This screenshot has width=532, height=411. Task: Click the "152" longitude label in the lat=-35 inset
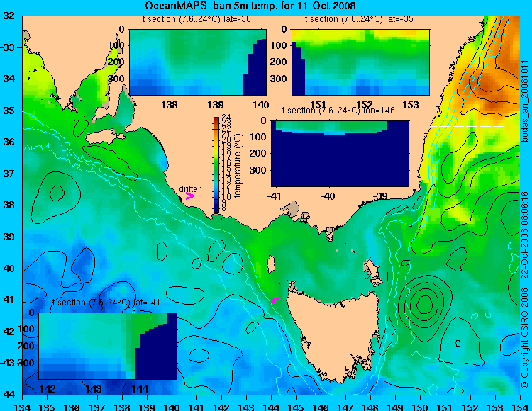tap(365, 105)
